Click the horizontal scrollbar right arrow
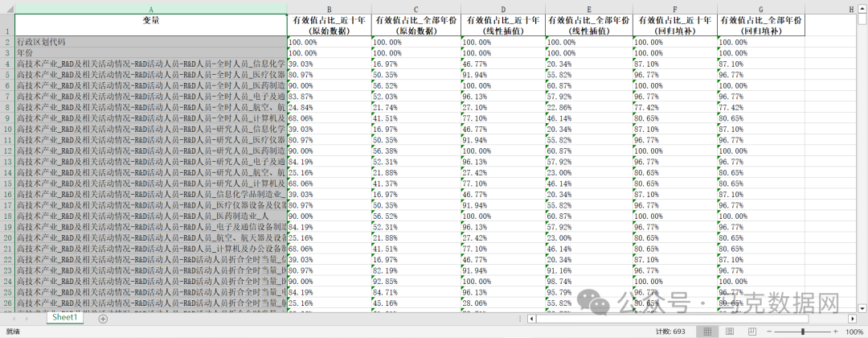Screen dimensions: 868x338 tap(853, 319)
